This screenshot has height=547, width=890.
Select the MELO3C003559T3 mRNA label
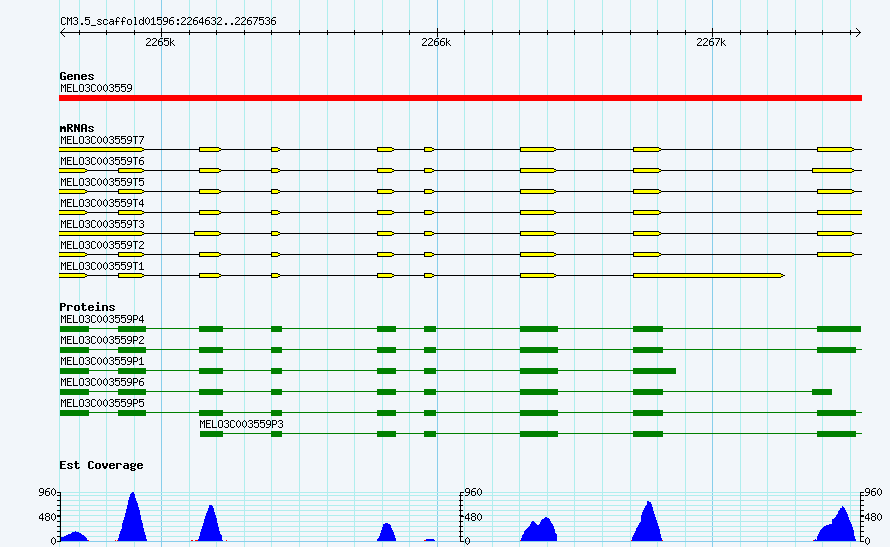[102, 224]
